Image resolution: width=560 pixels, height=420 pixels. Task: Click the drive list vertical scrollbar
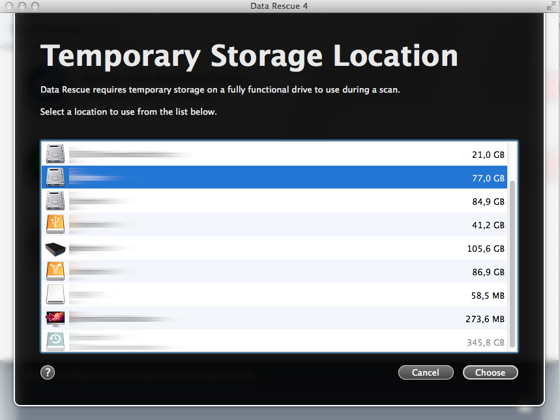pyautogui.click(x=512, y=264)
